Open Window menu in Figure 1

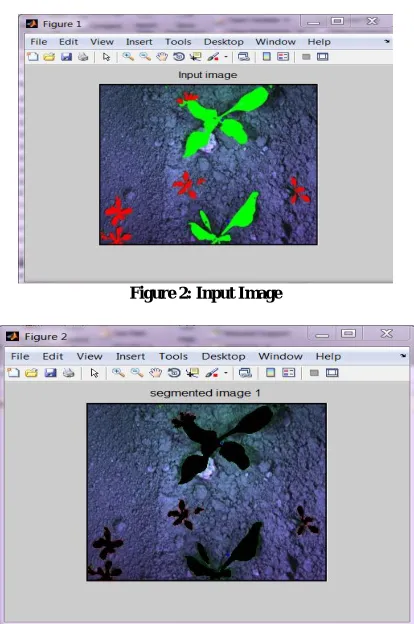pos(275,42)
